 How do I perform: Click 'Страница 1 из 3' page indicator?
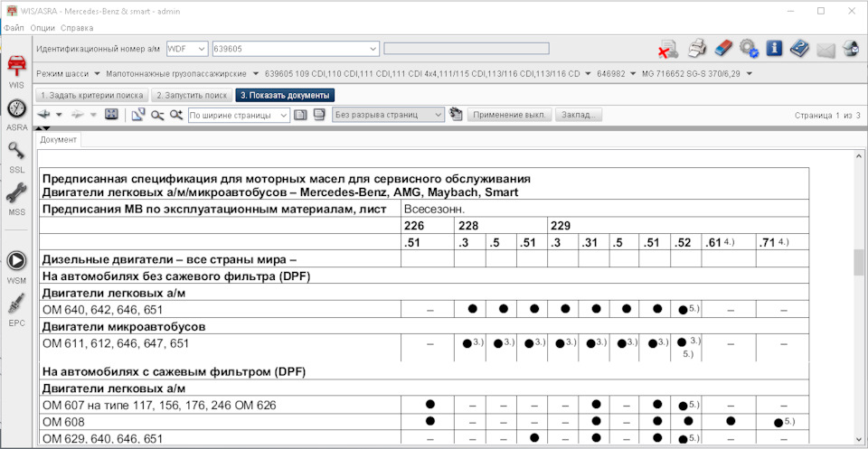pos(827,116)
